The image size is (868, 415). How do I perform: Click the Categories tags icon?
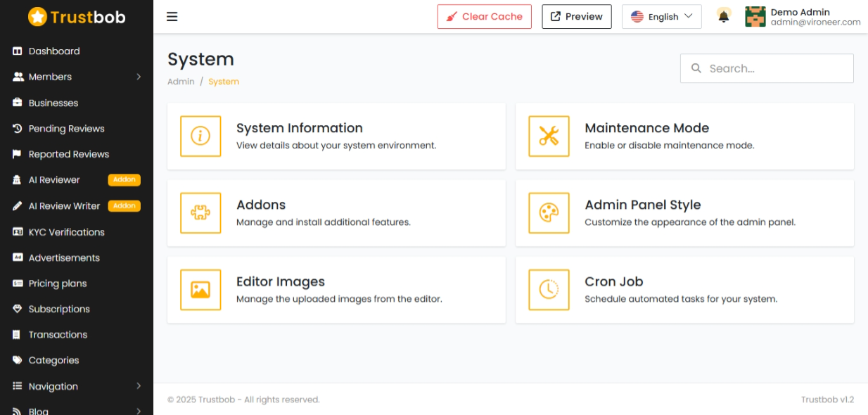point(18,360)
